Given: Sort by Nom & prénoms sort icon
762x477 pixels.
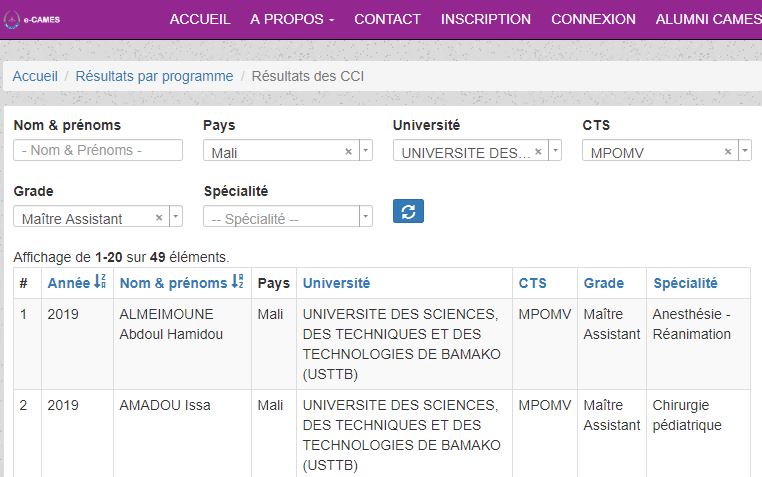Looking at the screenshot, I should [238, 284].
